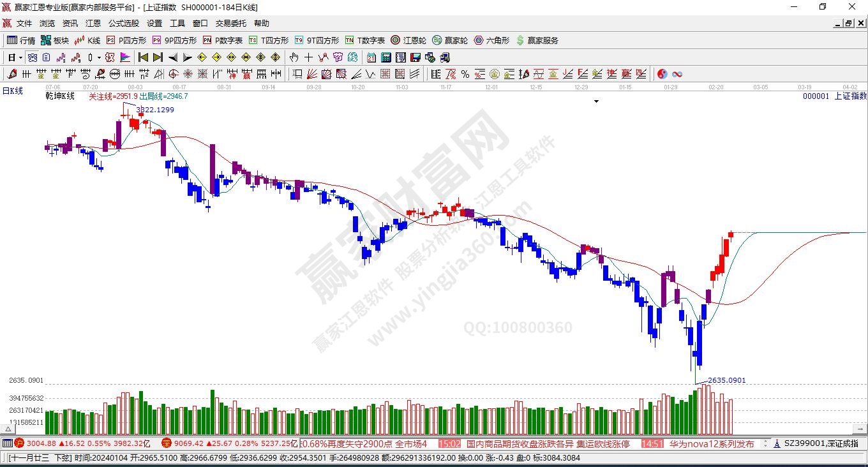
Task: Open the calculator icon in toolbar
Action: coord(385,57)
